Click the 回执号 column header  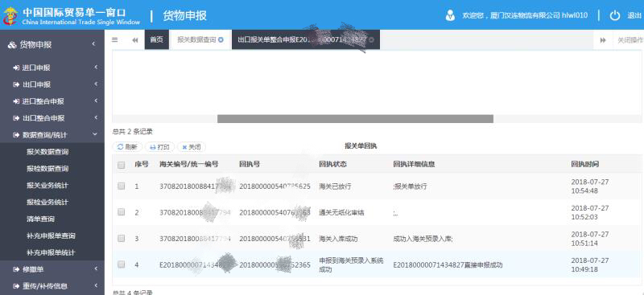pyautogui.click(x=250, y=164)
